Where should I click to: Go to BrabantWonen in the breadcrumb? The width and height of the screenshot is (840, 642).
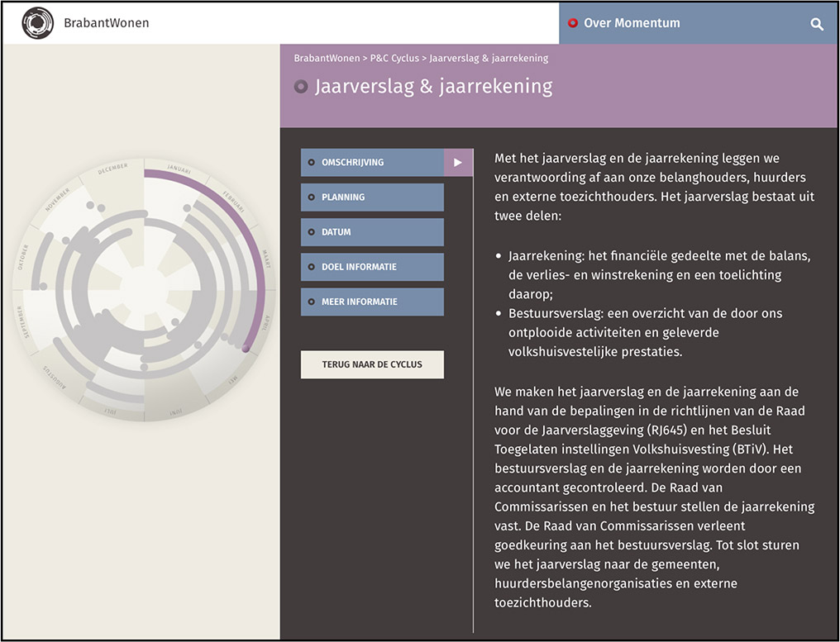click(327, 58)
